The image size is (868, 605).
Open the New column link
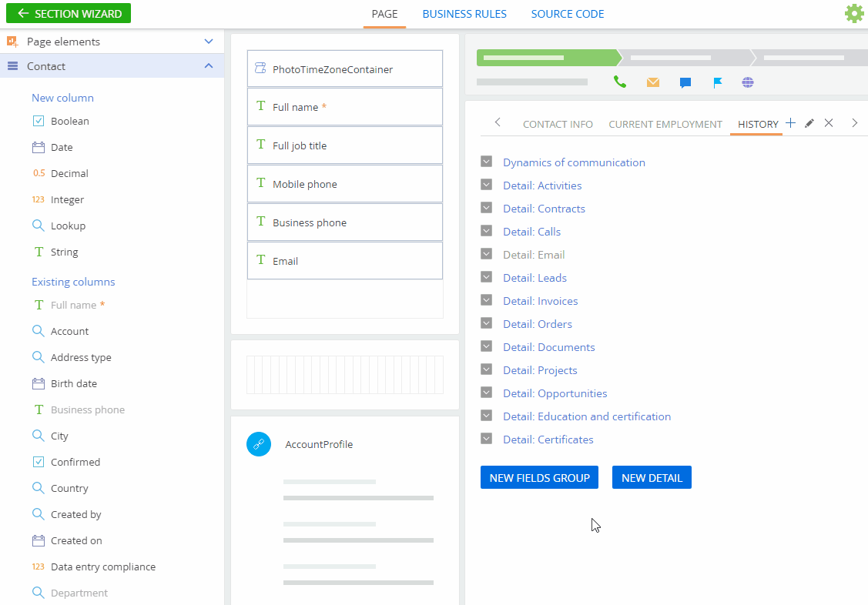tap(62, 98)
